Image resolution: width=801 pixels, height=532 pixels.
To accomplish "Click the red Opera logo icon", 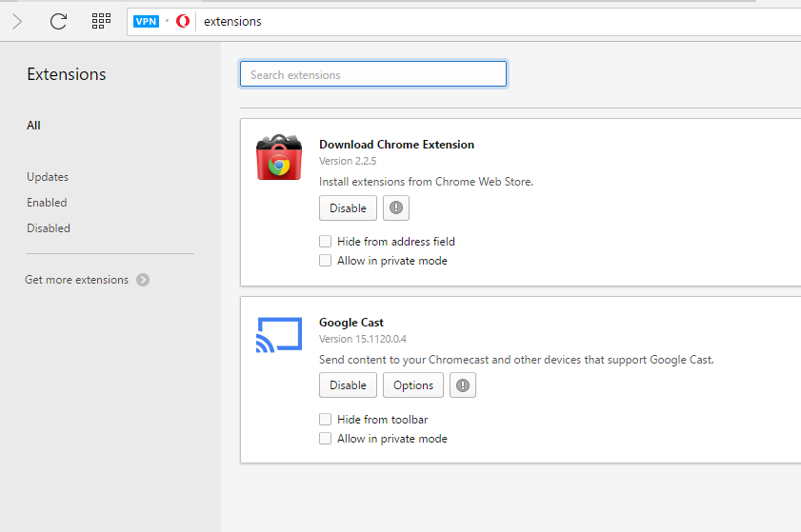I will (183, 22).
